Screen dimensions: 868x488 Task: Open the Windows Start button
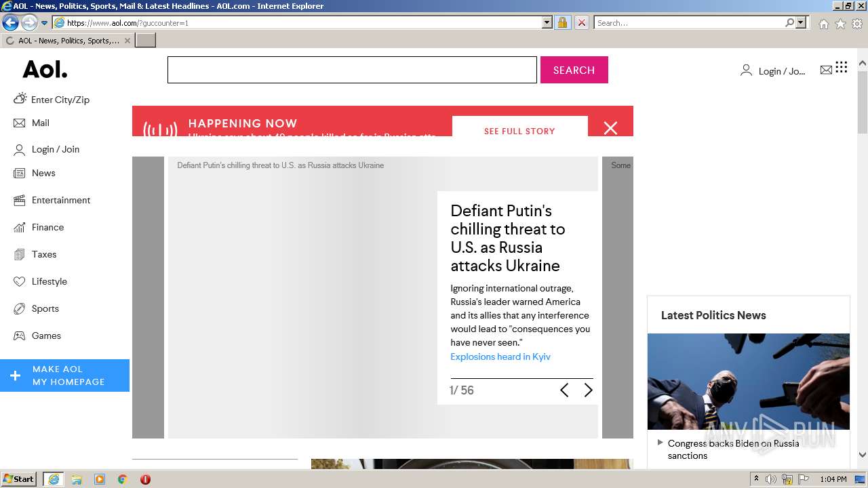pyautogui.click(x=19, y=479)
